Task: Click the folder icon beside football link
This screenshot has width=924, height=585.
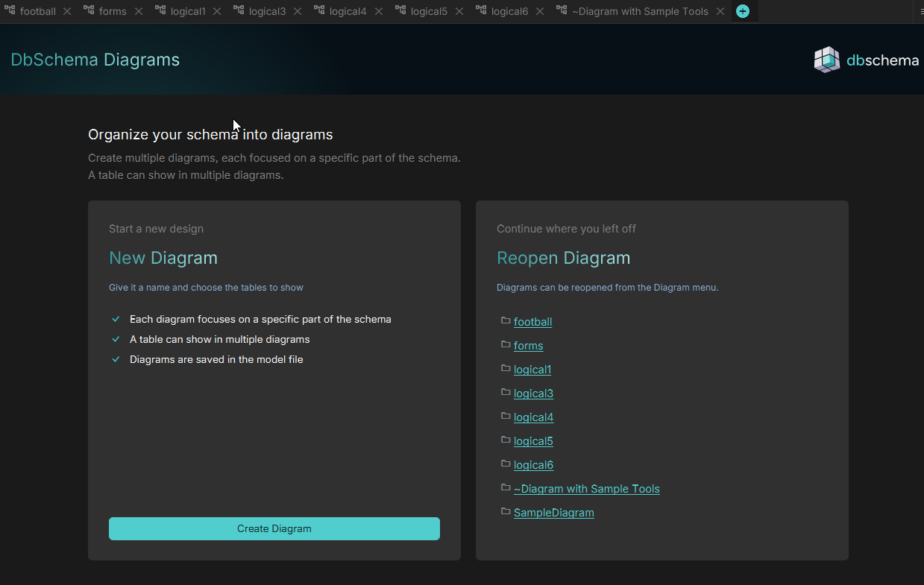Action: (506, 320)
